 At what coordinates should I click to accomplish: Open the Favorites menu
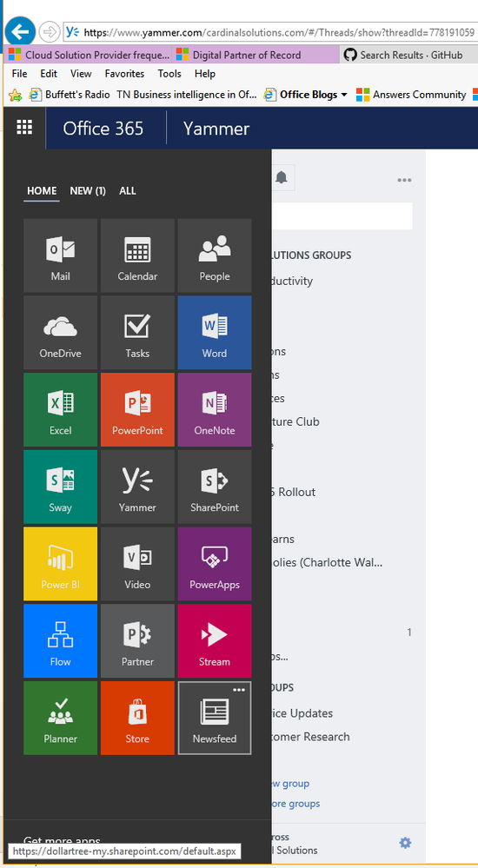[124, 74]
